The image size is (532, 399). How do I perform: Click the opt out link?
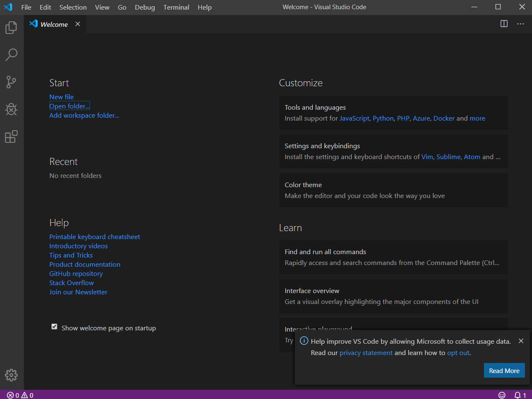pos(458,353)
